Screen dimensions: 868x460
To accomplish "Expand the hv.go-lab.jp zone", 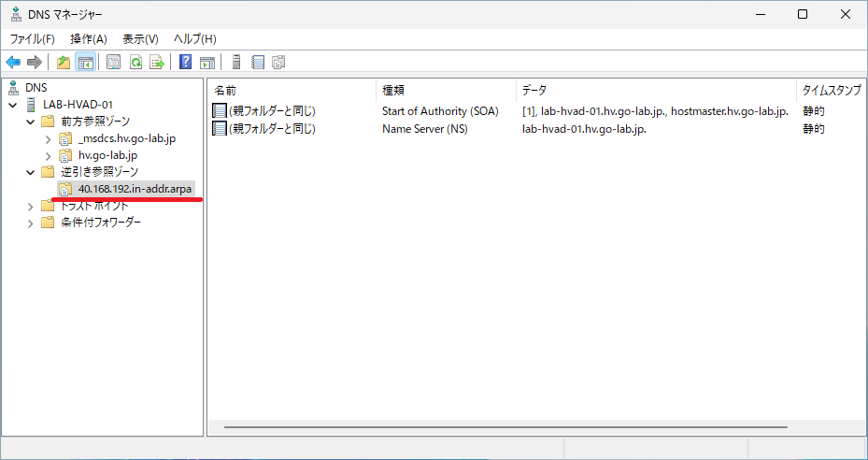I will pyautogui.click(x=49, y=156).
